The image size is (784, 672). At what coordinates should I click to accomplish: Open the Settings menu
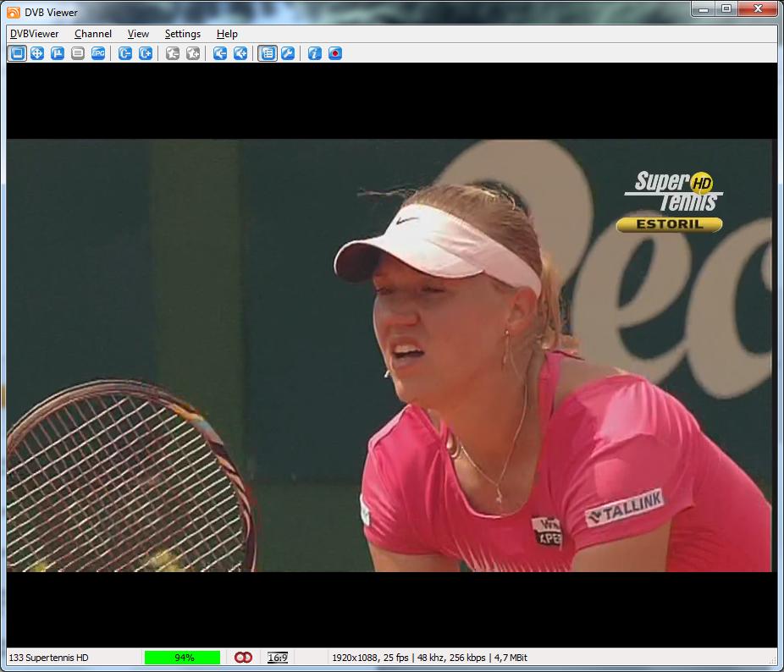[183, 34]
